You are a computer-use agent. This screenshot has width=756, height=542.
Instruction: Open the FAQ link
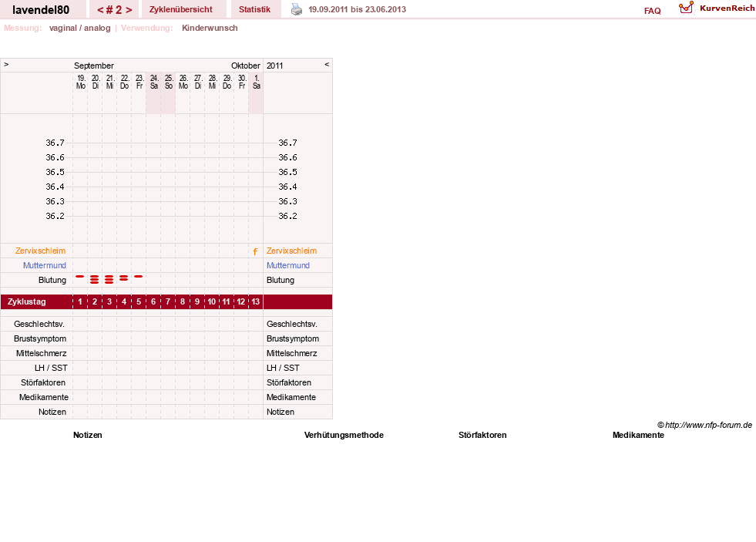652,11
